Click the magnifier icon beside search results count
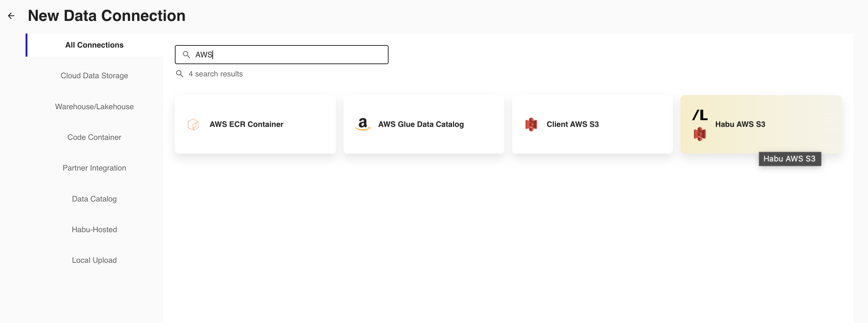 click(x=180, y=74)
